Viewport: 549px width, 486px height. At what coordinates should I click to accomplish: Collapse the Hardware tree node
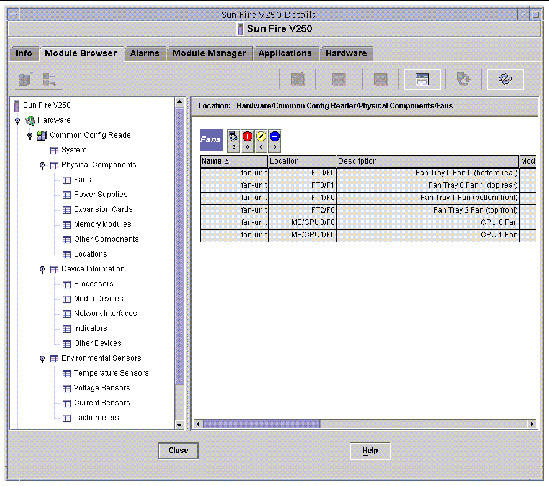coord(18,121)
